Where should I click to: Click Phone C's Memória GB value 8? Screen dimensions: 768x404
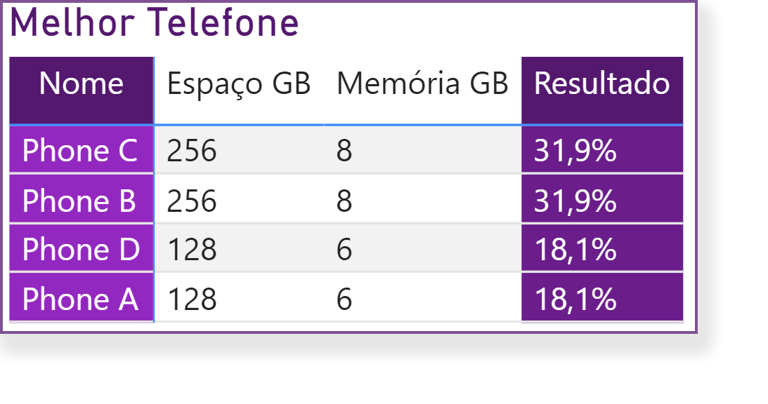pos(344,151)
